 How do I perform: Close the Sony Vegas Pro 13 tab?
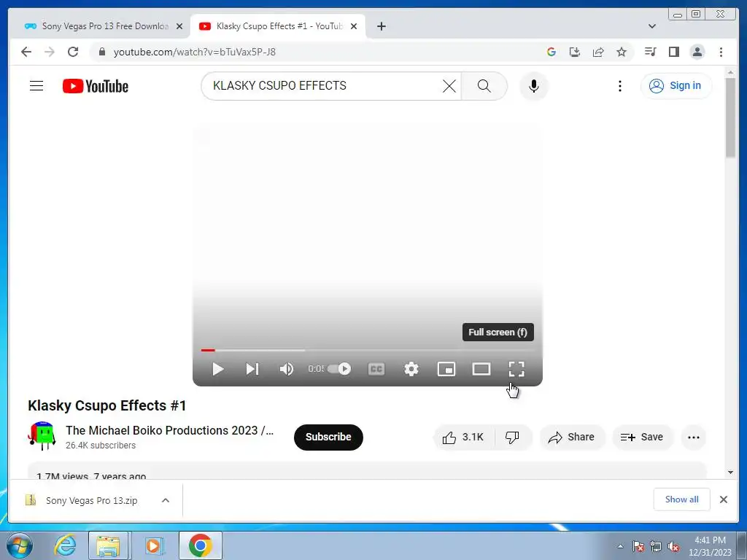(179, 26)
